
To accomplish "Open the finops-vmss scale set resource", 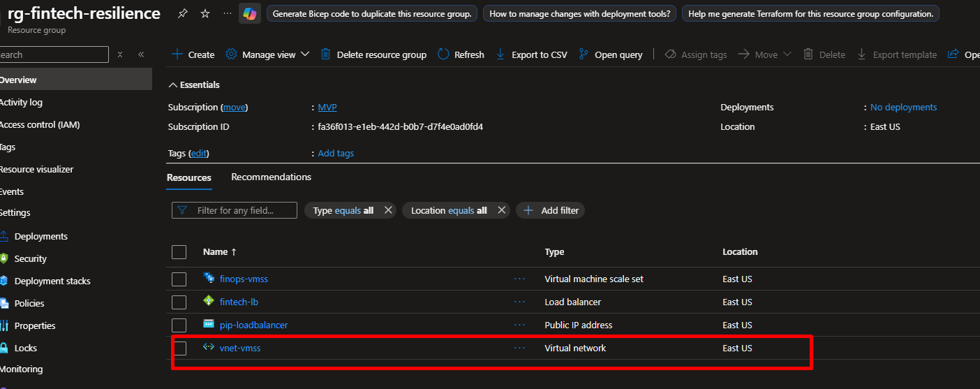I will coord(244,279).
